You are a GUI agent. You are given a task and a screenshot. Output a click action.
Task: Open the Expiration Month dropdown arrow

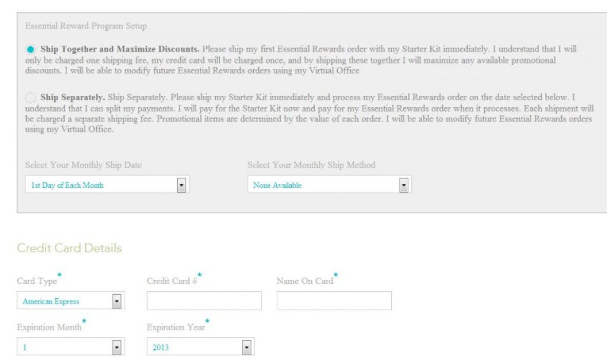pos(117,348)
